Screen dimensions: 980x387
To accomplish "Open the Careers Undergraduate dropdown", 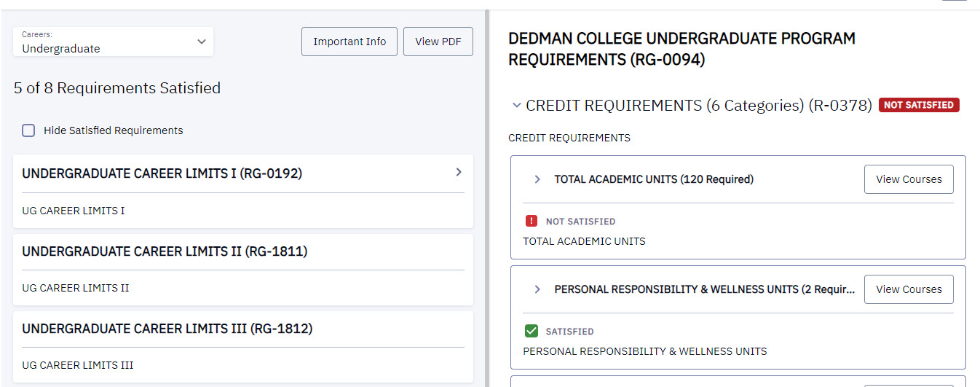I will coord(113,42).
